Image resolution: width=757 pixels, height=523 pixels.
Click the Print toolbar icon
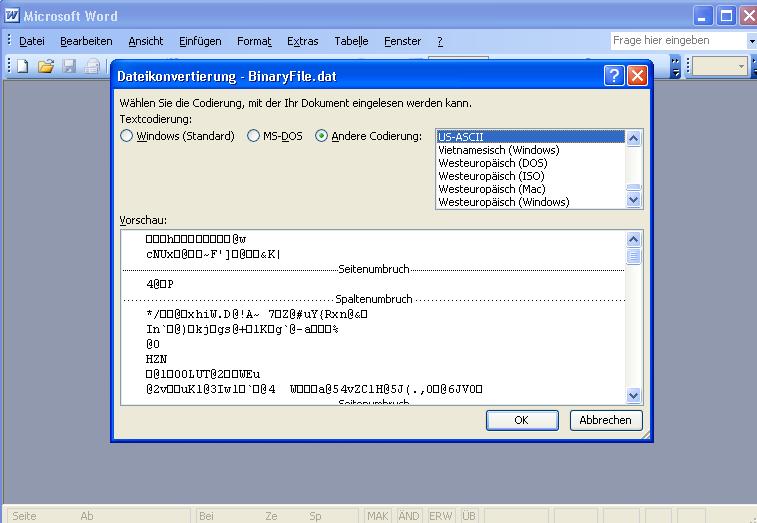(x=92, y=66)
